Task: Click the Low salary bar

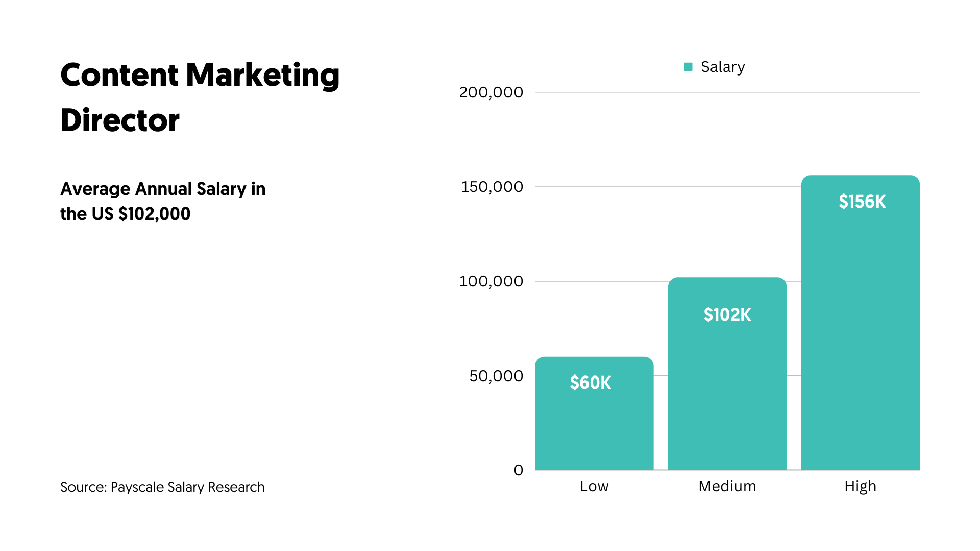Action: coord(594,429)
